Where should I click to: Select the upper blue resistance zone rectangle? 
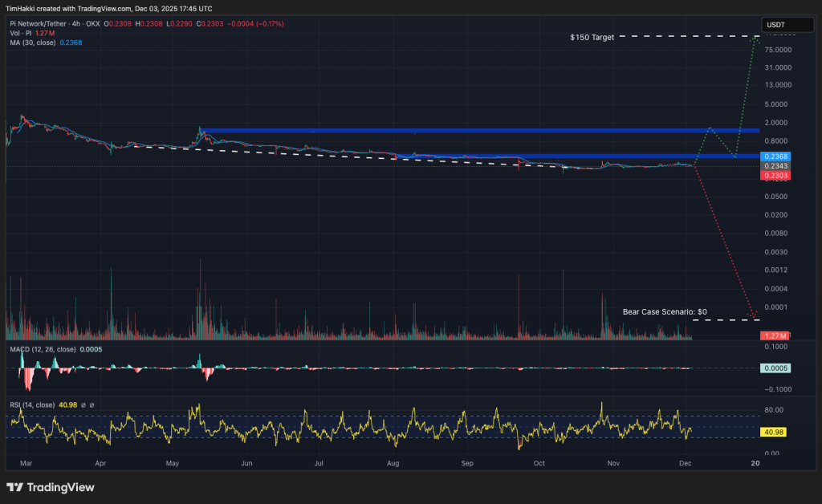pyautogui.click(x=478, y=130)
